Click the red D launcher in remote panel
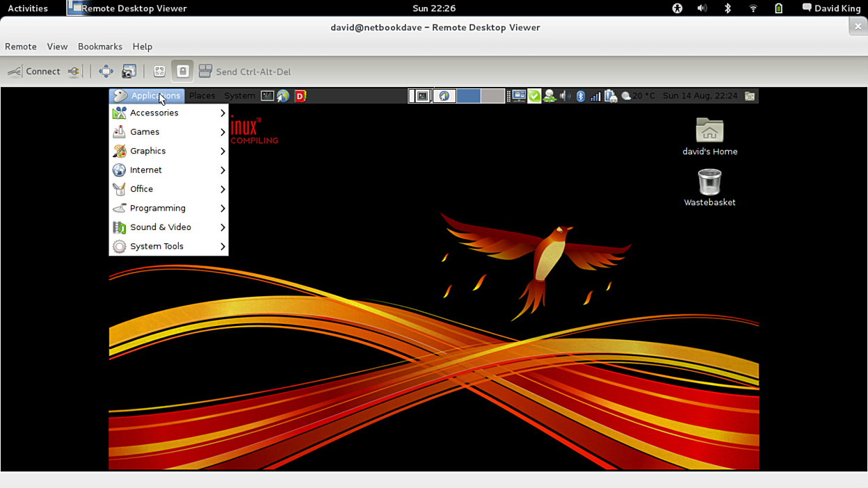The image size is (868, 488). [300, 96]
